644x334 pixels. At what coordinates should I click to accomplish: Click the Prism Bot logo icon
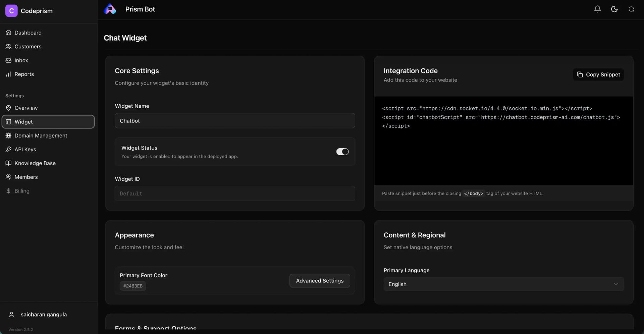(x=110, y=9)
